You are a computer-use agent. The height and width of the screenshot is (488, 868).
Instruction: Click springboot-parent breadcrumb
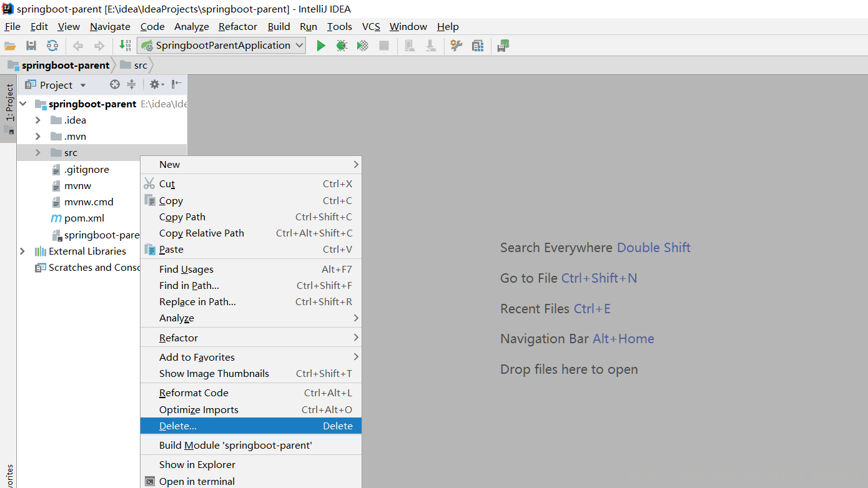pos(58,65)
